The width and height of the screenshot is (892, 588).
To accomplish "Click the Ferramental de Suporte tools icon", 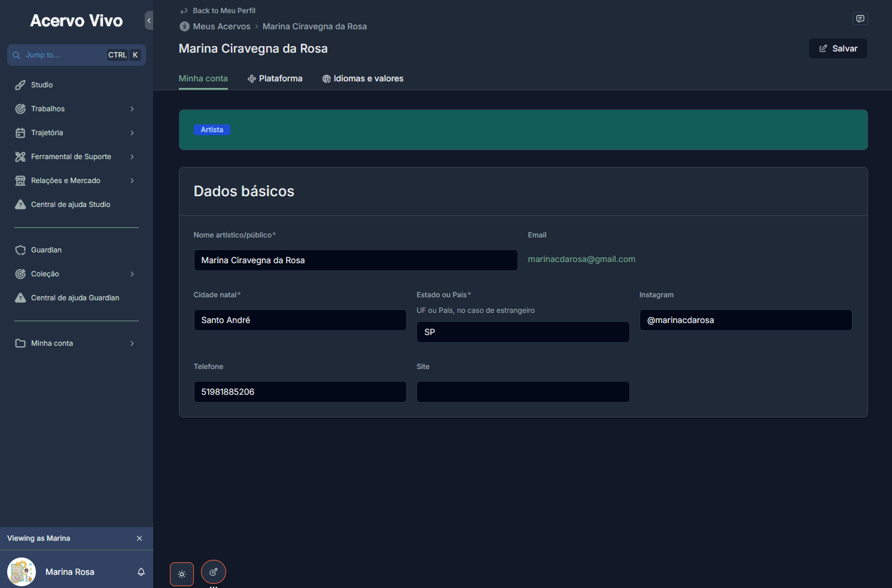I will (20, 157).
